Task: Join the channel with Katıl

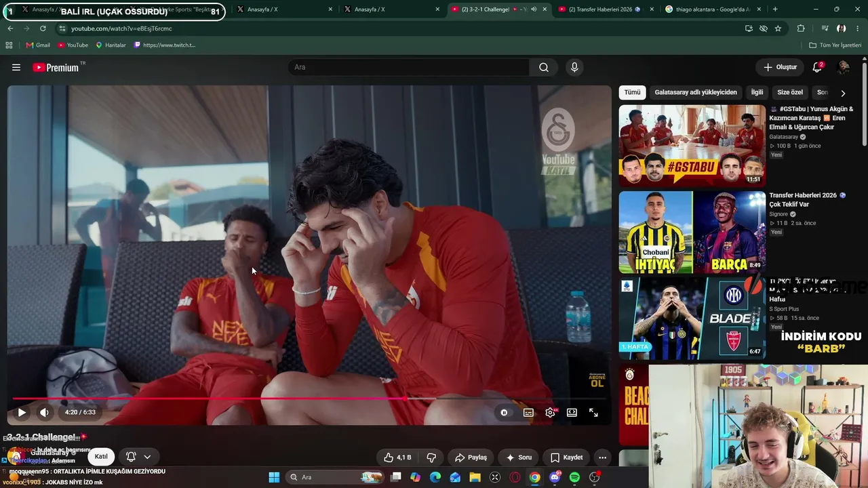Action: click(x=101, y=456)
